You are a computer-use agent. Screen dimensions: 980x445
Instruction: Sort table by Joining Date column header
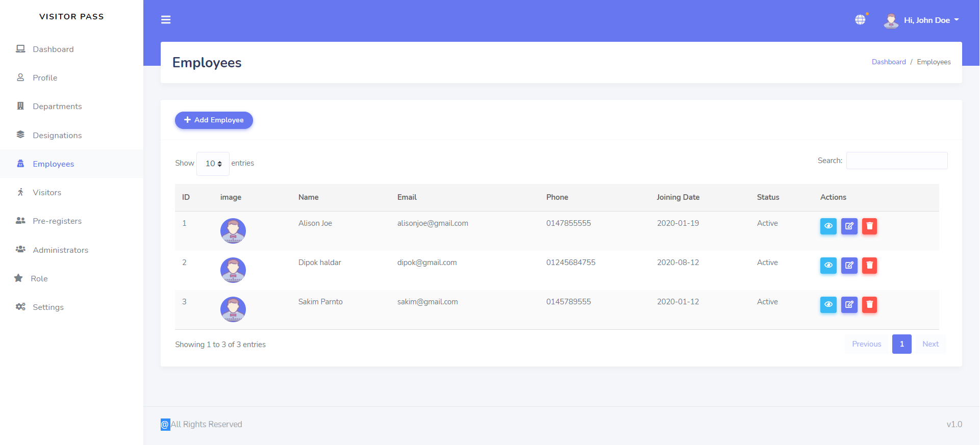pyautogui.click(x=677, y=197)
